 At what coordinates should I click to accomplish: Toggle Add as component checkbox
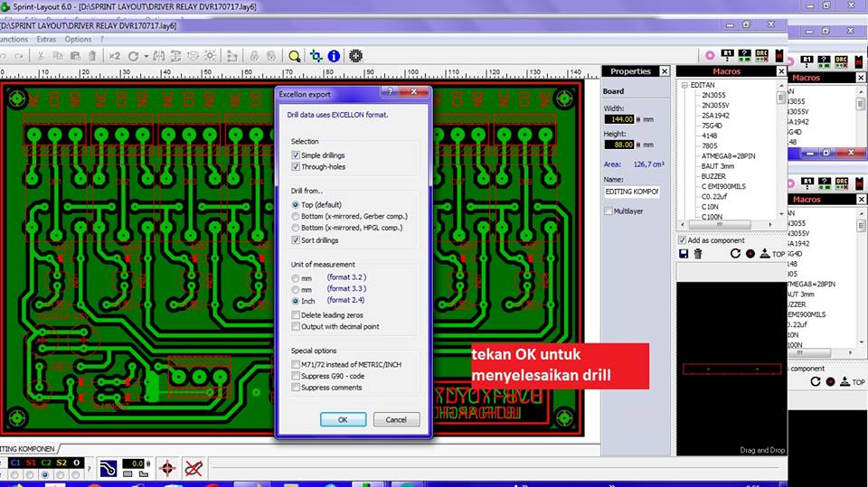682,240
